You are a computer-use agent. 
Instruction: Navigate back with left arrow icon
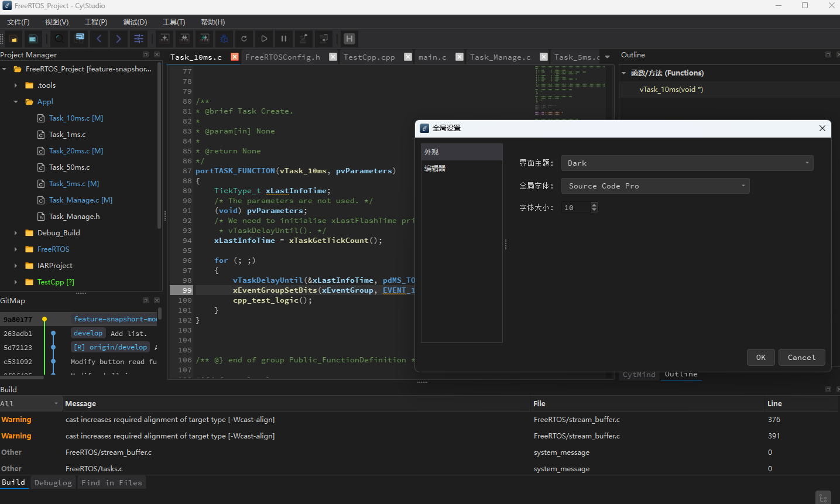point(99,39)
